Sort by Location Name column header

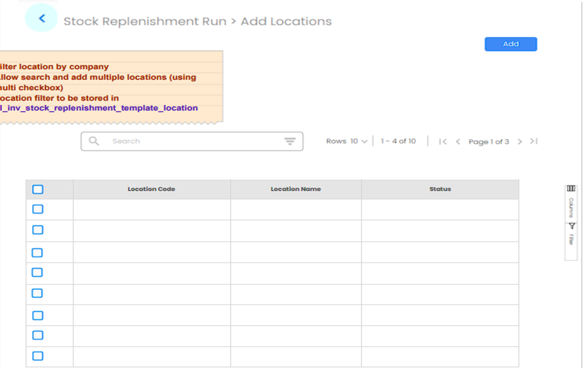(296, 189)
